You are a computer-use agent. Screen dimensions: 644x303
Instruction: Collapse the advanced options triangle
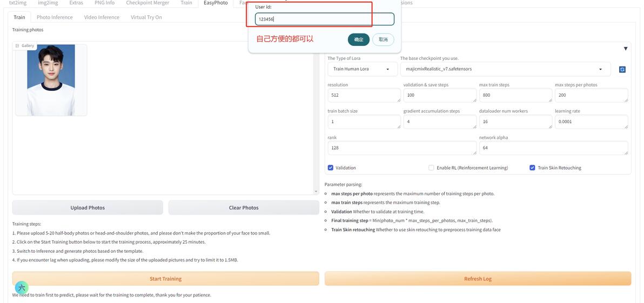point(626,49)
